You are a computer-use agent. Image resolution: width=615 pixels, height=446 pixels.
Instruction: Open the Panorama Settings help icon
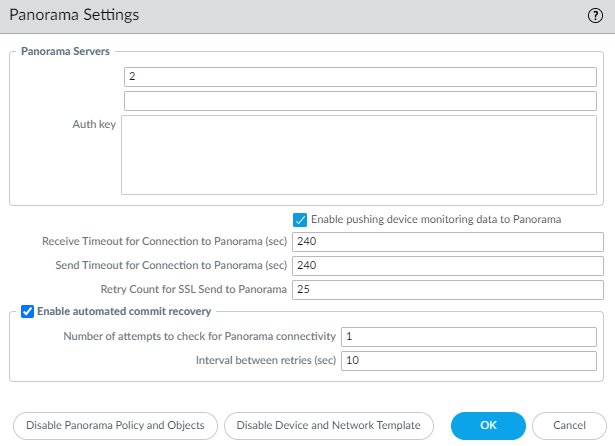pos(594,16)
